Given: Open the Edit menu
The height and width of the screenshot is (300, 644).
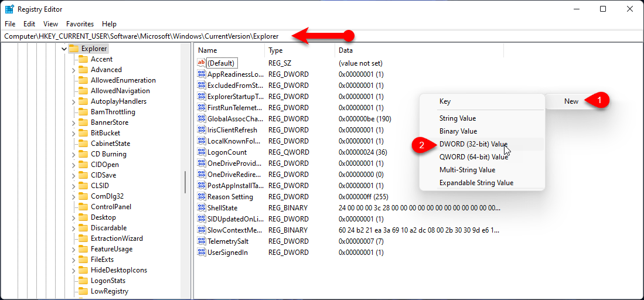Looking at the screenshot, I should pyautogui.click(x=29, y=24).
